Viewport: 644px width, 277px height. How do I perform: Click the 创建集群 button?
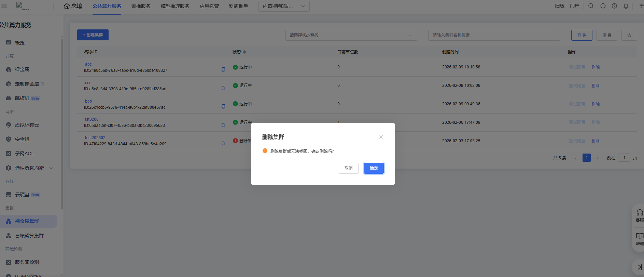point(93,35)
